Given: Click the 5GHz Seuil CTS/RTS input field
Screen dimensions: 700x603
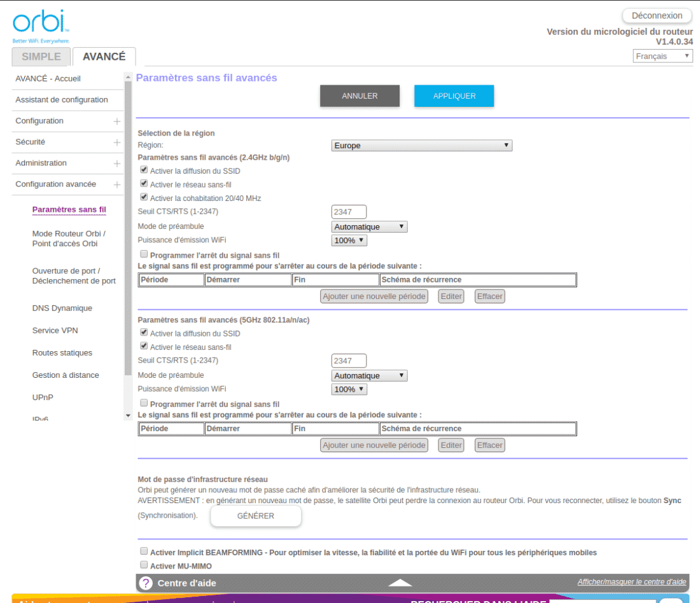Looking at the screenshot, I should 349,361.
